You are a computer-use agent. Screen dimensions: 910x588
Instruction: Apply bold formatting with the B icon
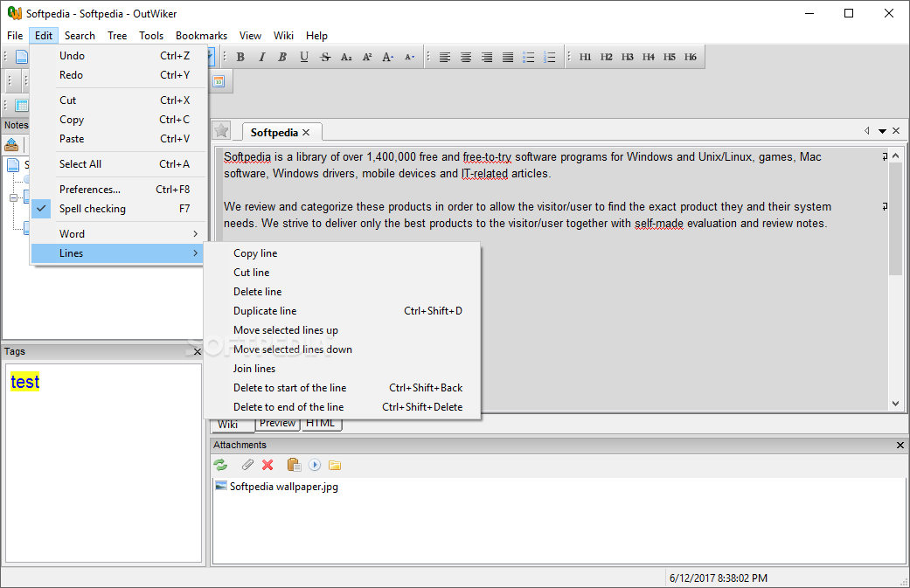point(240,57)
